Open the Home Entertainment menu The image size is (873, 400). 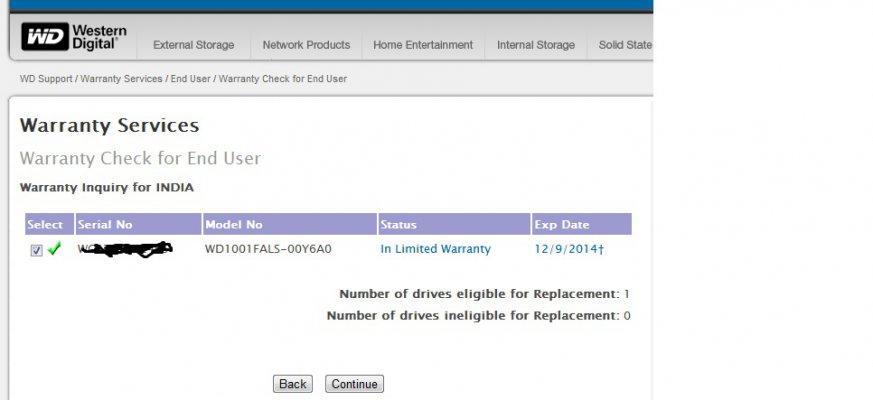(x=423, y=45)
